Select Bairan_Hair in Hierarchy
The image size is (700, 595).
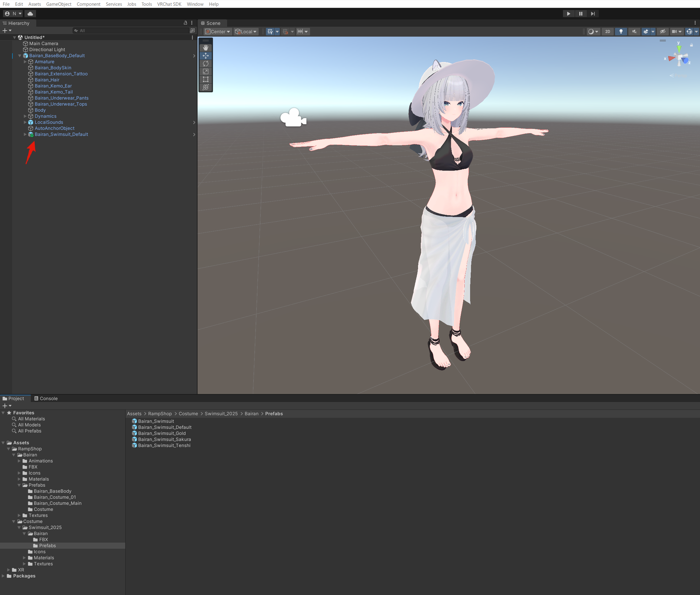(x=47, y=80)
